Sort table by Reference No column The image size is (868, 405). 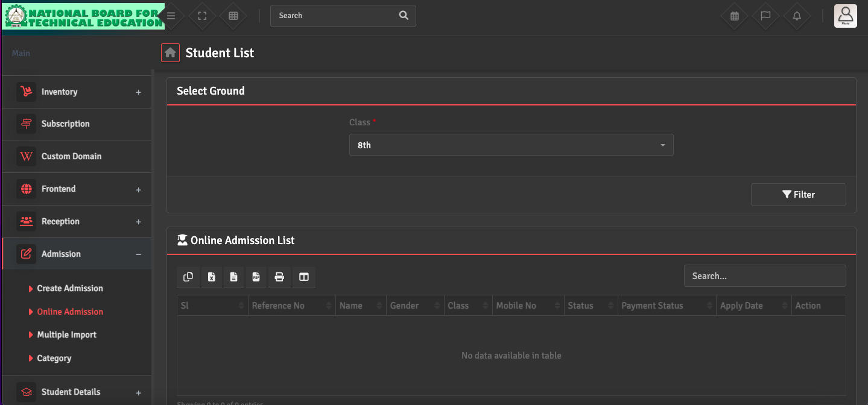click(x=291, y=306)
